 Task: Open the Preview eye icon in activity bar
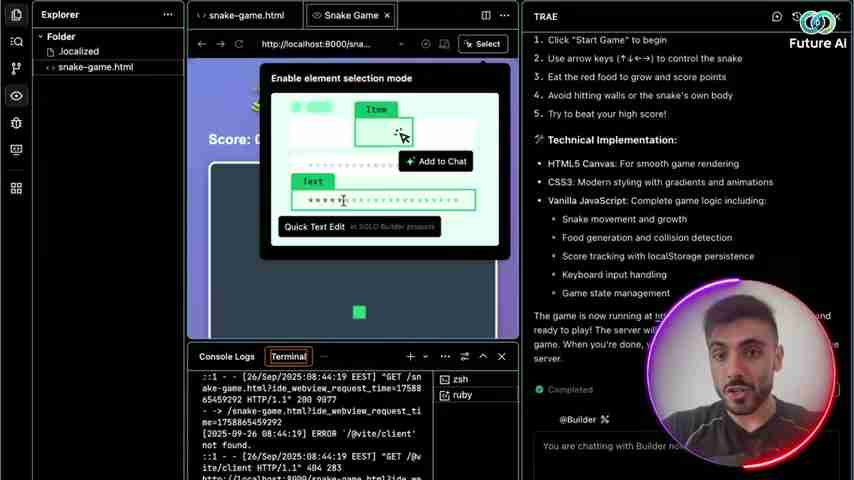click(x=16, y=96)
